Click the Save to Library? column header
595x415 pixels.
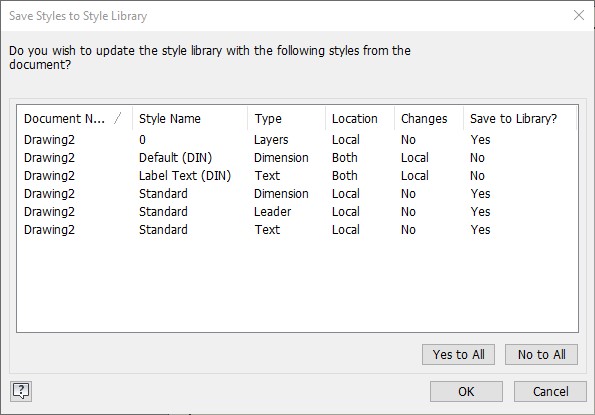520,119
